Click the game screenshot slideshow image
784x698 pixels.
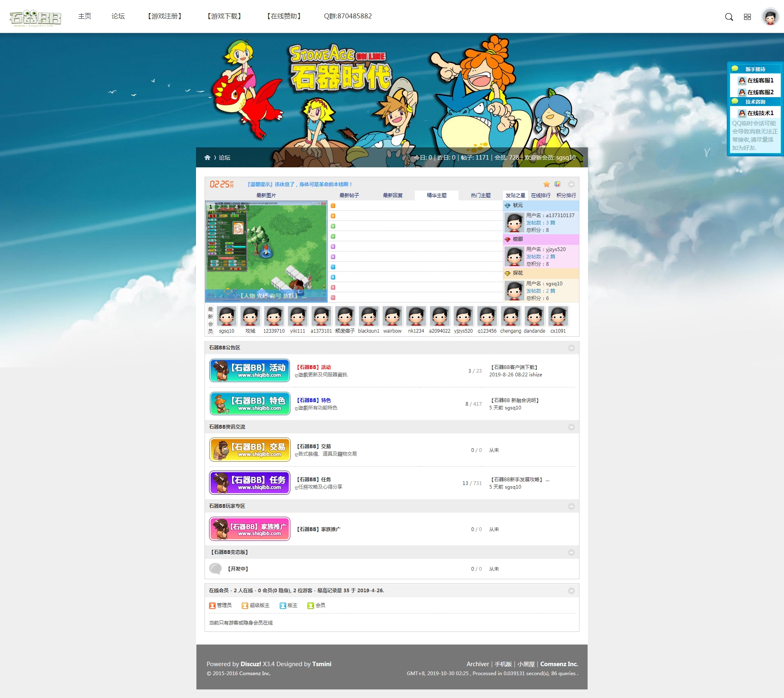[266, 251]
